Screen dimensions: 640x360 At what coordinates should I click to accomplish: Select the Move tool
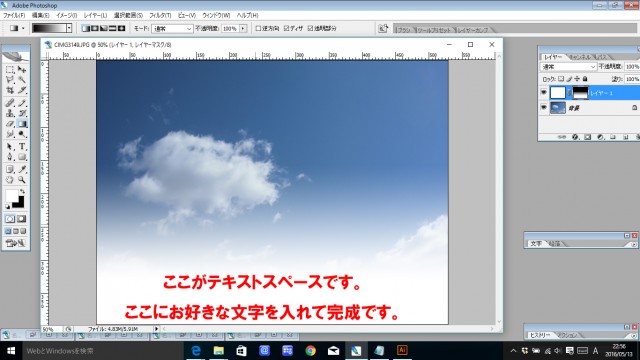point(22,70)
